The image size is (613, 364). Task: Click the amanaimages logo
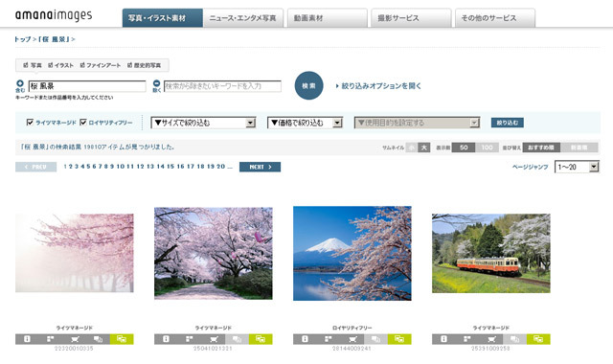tap(54, 15)
